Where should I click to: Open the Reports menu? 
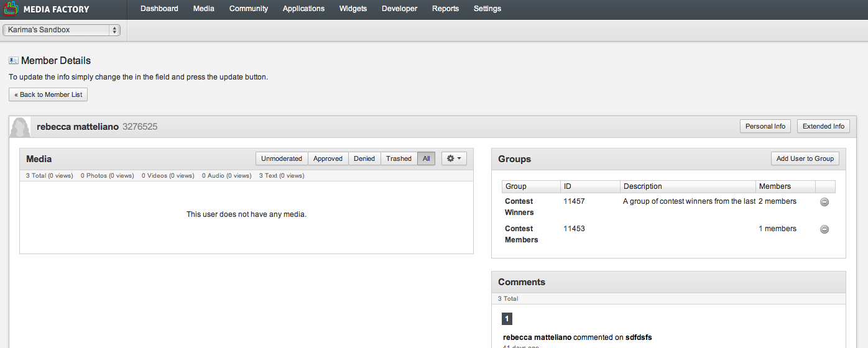445,9
